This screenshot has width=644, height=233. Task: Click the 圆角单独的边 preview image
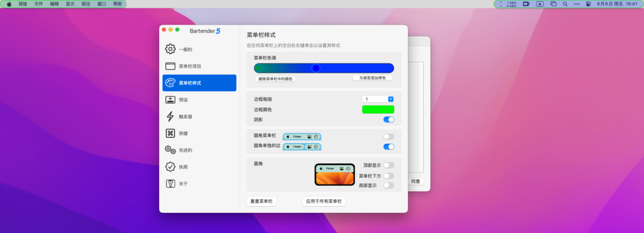pos(302,146)
